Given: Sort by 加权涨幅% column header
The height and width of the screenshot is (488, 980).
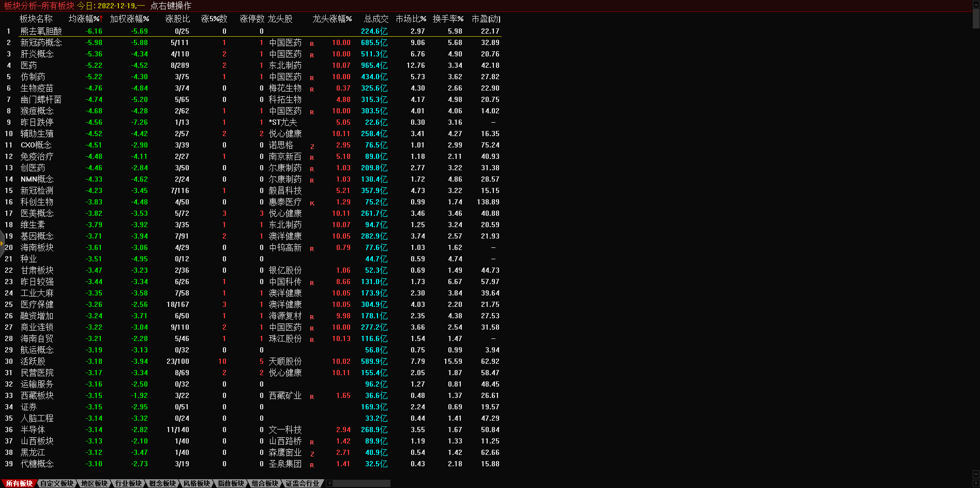Looking at the screenshot, I should click(x=129, y=19).
